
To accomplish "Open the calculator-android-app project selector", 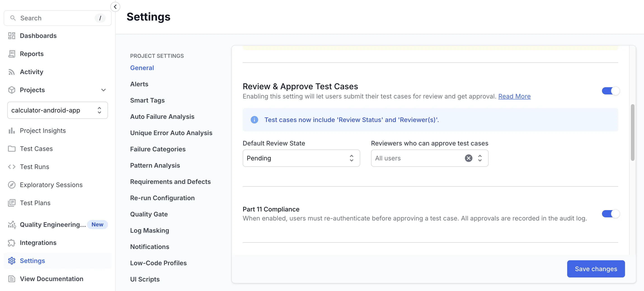I will pos(57,110).
